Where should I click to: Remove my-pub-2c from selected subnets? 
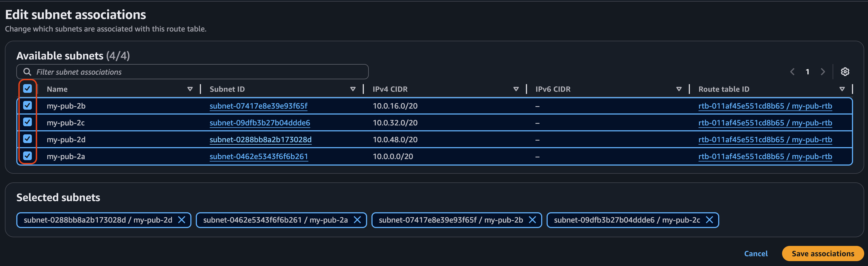709,220
